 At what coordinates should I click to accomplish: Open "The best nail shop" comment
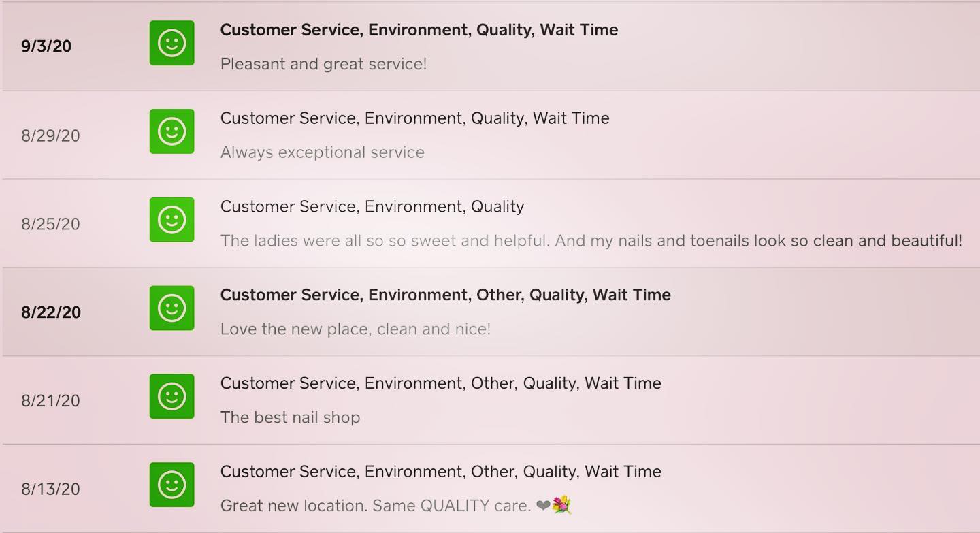(x=290, y=417)
